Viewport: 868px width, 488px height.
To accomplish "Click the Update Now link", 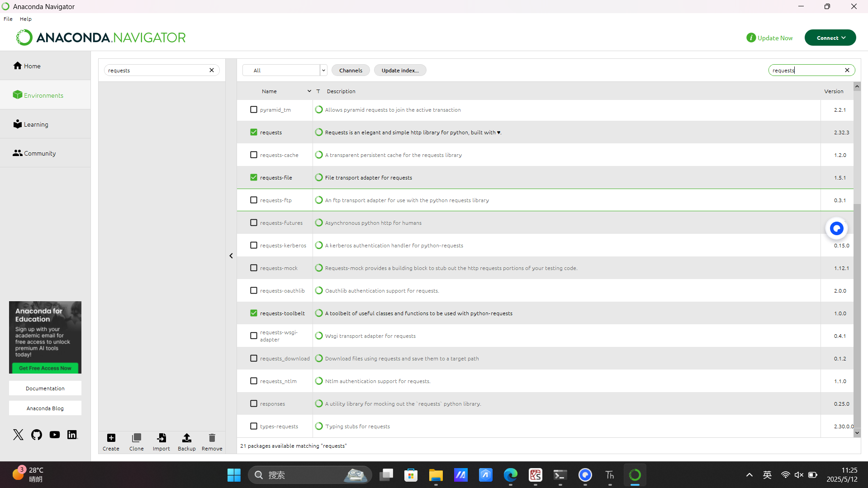I will pyautogui.click(x=775, y=38).
